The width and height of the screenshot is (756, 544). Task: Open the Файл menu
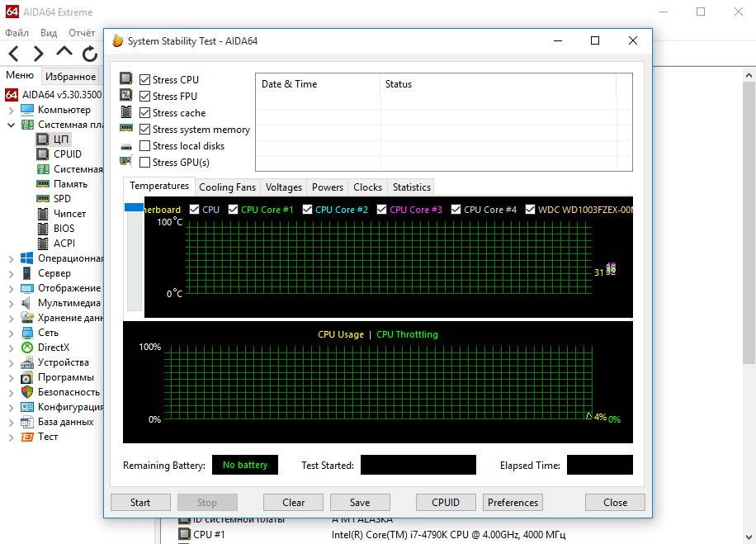pos(17,33)
